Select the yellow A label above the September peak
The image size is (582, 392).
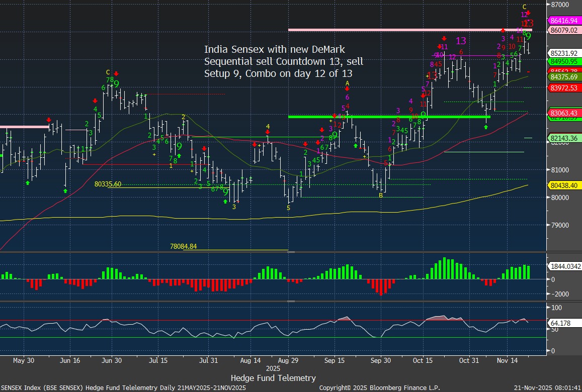coord(347,83)
